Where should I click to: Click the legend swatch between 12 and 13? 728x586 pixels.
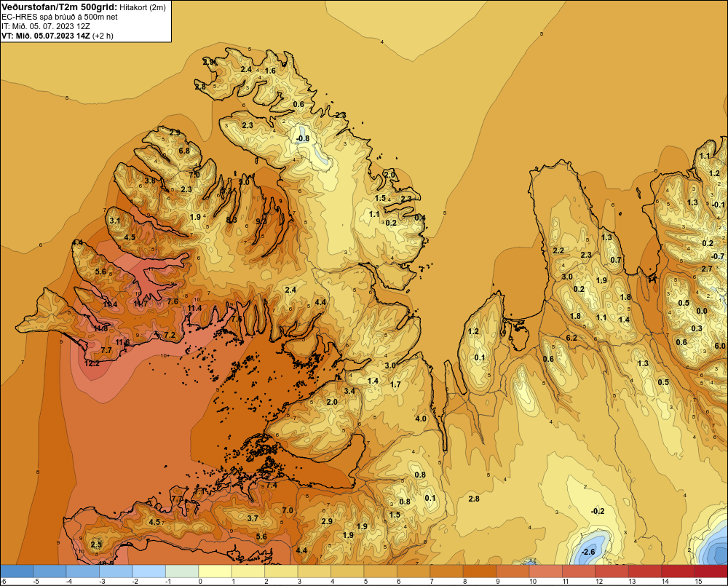click(x=612, y=571)
